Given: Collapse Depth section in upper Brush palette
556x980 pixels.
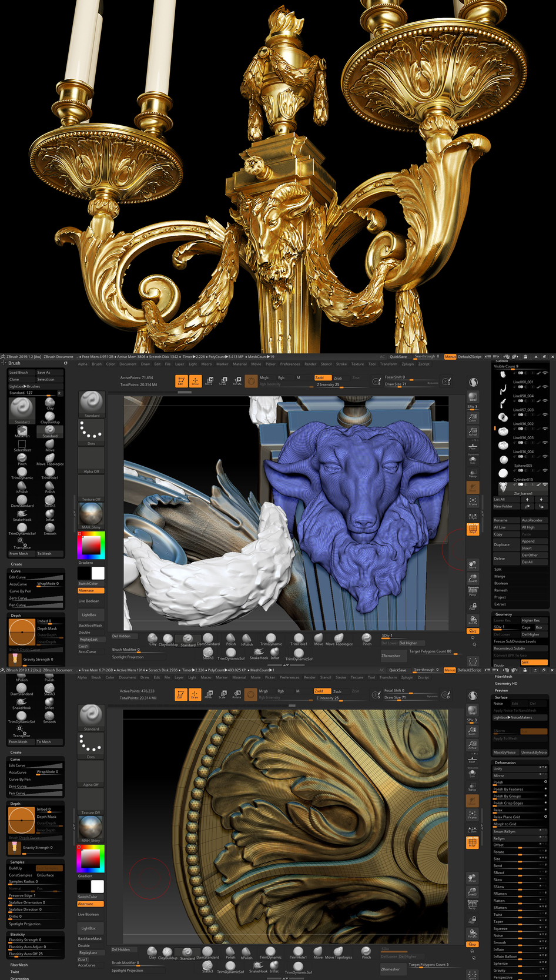Looking at the screenshot, I should point(16,616).
